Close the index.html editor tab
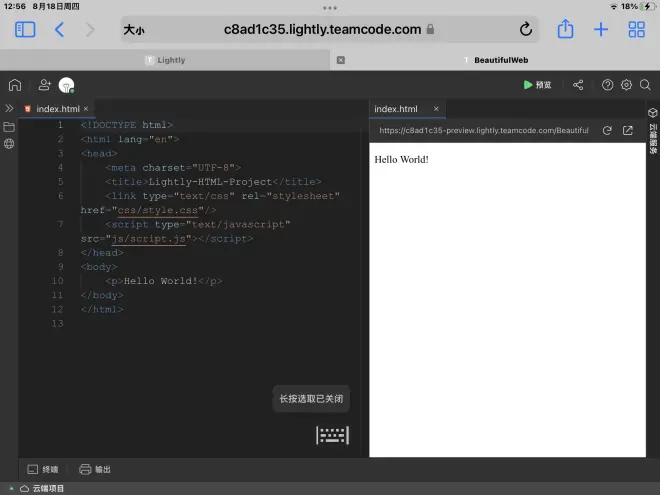The width and height of the screenshot is (660, 495). click(x=86, y=109)
